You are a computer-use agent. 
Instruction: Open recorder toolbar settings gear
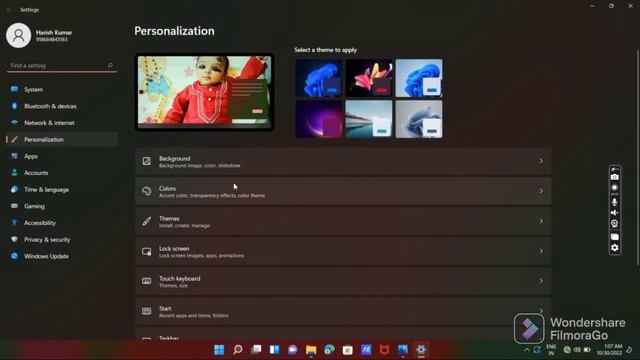[614, 248]
